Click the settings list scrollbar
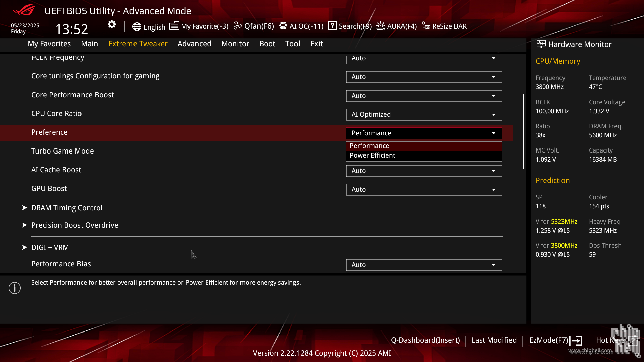Image resolution: width=644 pixels, height=362 pixels. (x=523, y=131)
